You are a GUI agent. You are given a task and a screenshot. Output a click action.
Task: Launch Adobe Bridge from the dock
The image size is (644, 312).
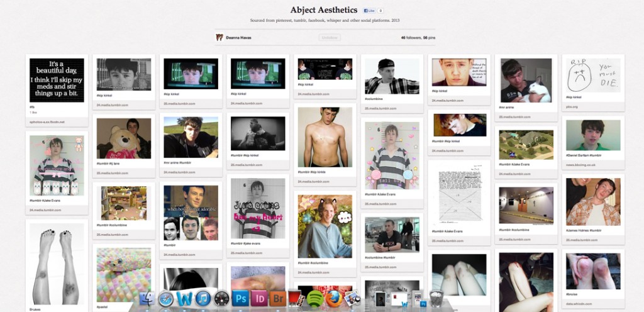point(277,298)
